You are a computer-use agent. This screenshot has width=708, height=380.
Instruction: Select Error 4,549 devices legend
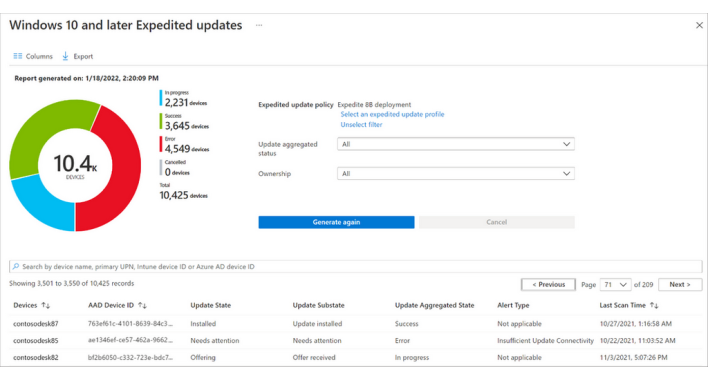[184, 145]
